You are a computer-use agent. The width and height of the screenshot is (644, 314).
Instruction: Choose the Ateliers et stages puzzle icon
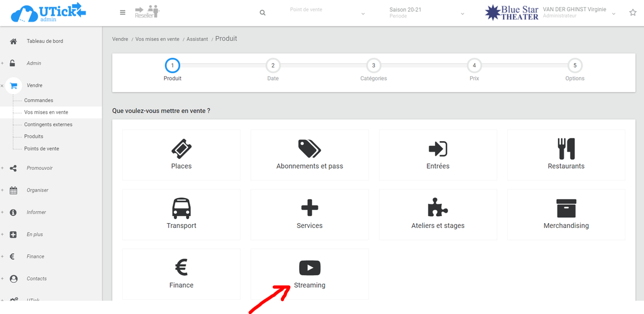438,208
